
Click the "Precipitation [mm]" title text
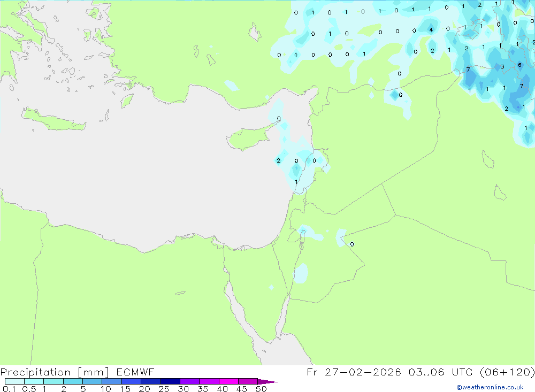click(55, 372)
